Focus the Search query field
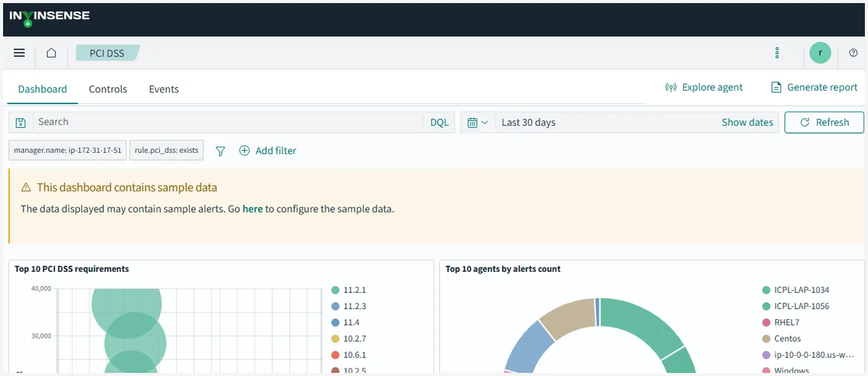The height and width of the screenshot is (376, 868). point(228,122)
